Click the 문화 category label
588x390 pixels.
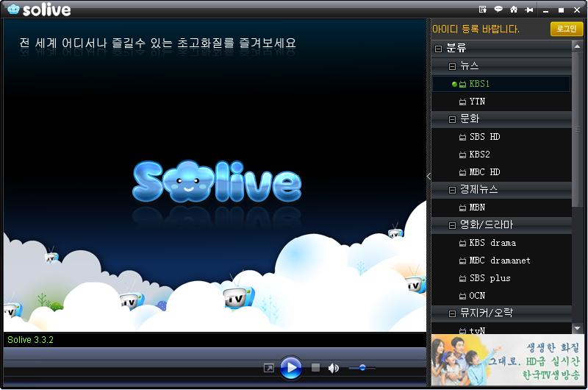(x=470, y=119)
